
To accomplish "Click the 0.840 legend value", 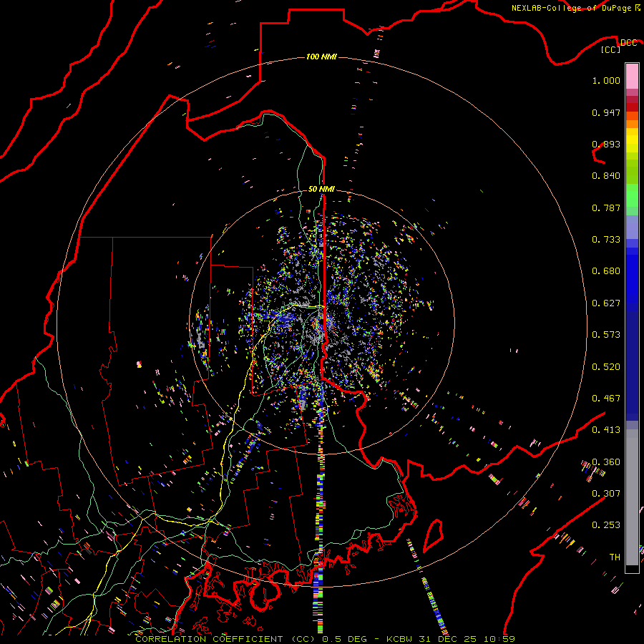I will (x=606, y=176).
